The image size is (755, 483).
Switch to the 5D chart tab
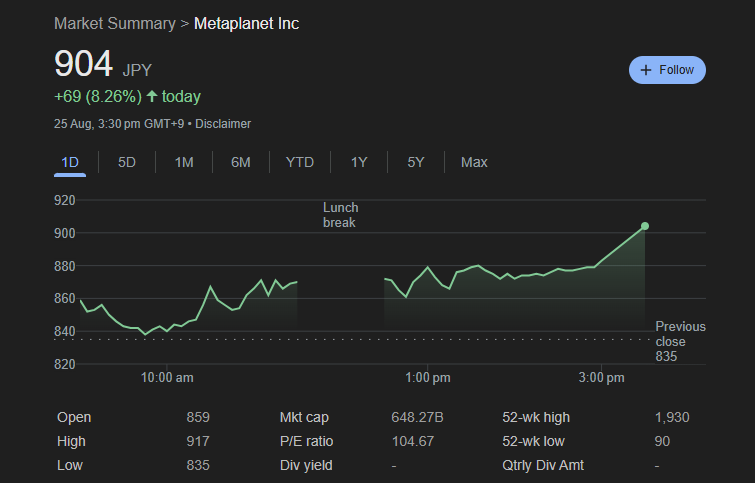[127, 162]
